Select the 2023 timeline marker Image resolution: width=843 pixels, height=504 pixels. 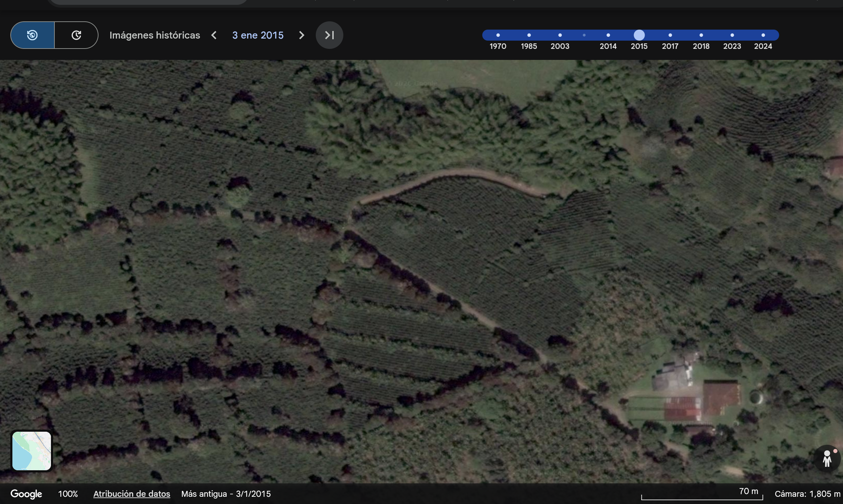tap(732, 35)
